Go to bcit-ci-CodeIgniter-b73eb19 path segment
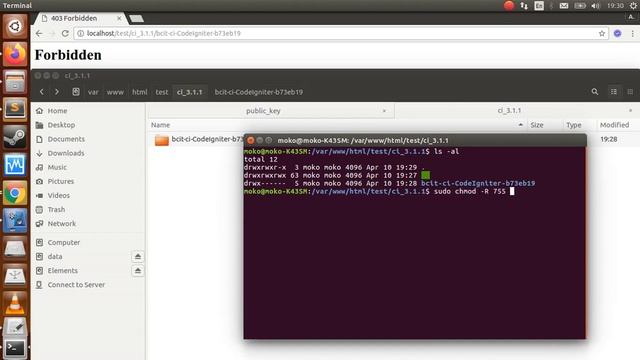The image size is (640, 360). click(x=259, y=92)
